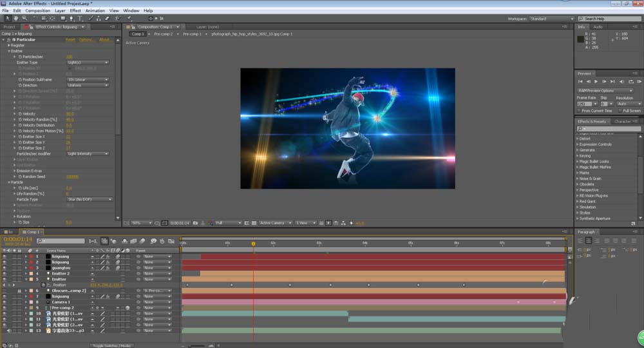Switch to the Character tab
This screenshot has width=644, height=348.
[x=622, y=122]
